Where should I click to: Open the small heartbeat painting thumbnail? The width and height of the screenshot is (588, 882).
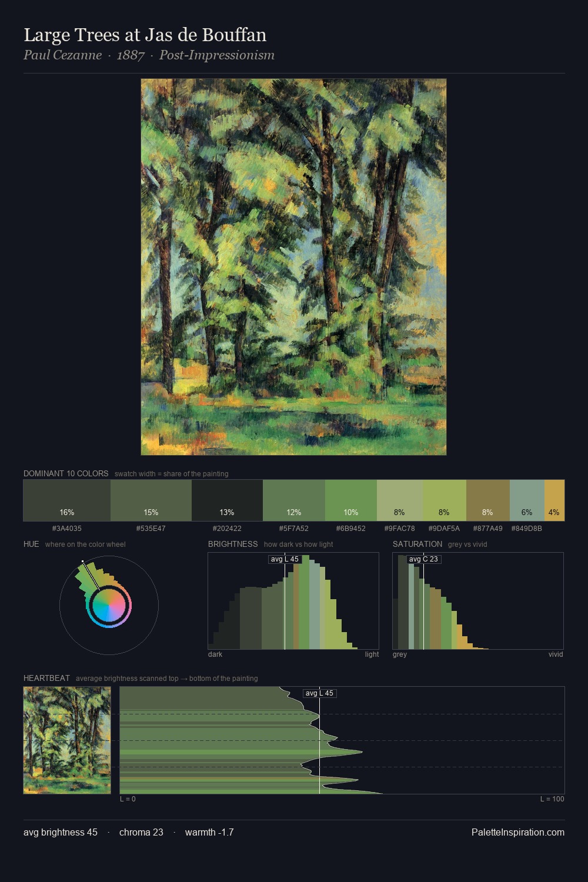(x=67, y=740)
